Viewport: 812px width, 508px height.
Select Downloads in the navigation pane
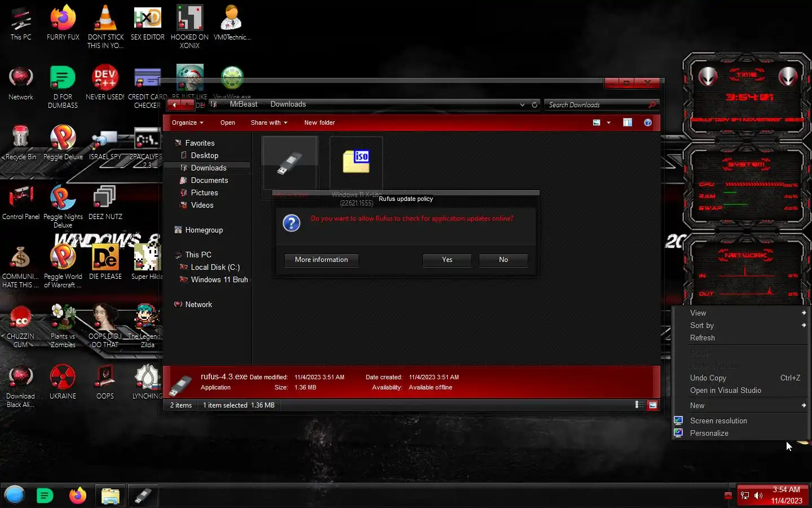[208, 168]
